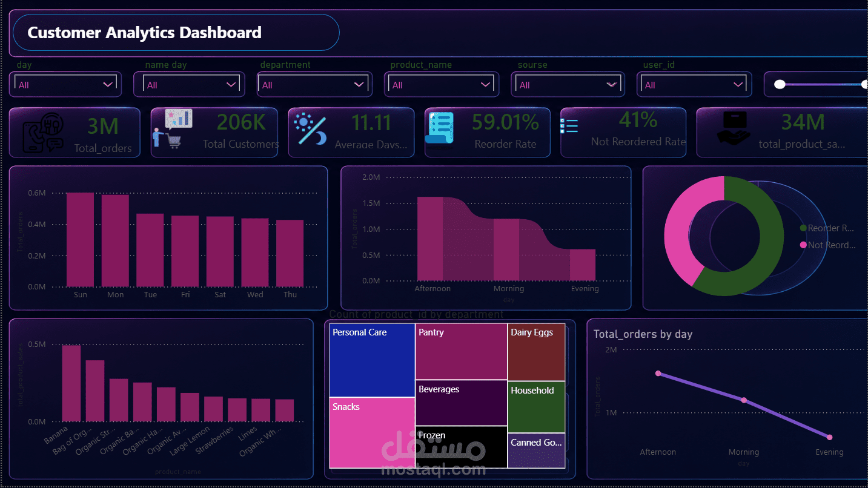
Task: Click the pink Not Reordered legend swatch
Action: [x=803, y=245]
